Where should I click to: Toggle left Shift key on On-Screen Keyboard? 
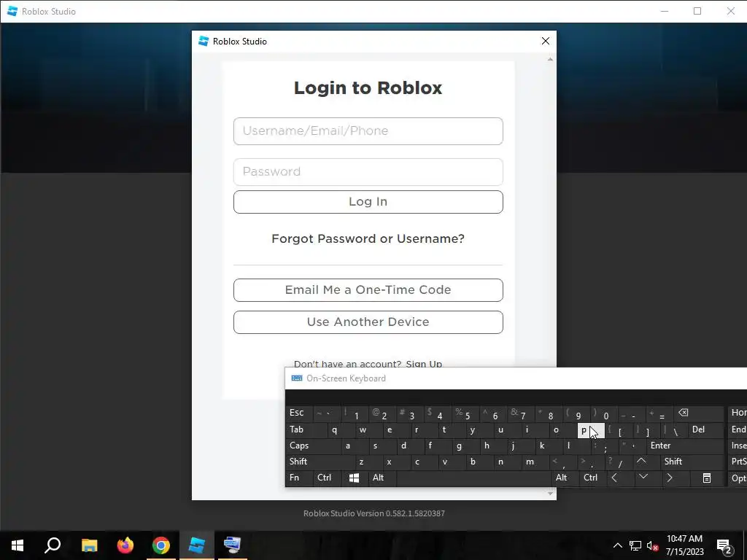(320, 462)
